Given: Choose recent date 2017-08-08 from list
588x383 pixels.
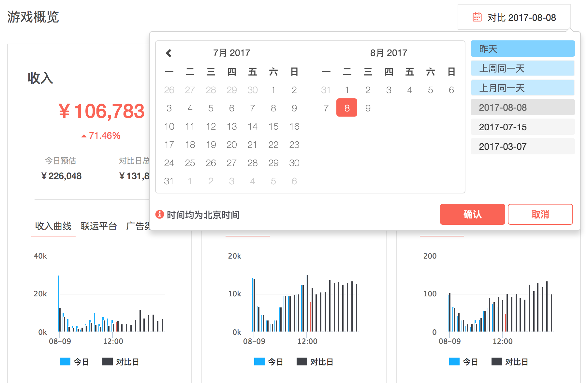Looking at the screenshot, I should [522, 107].
